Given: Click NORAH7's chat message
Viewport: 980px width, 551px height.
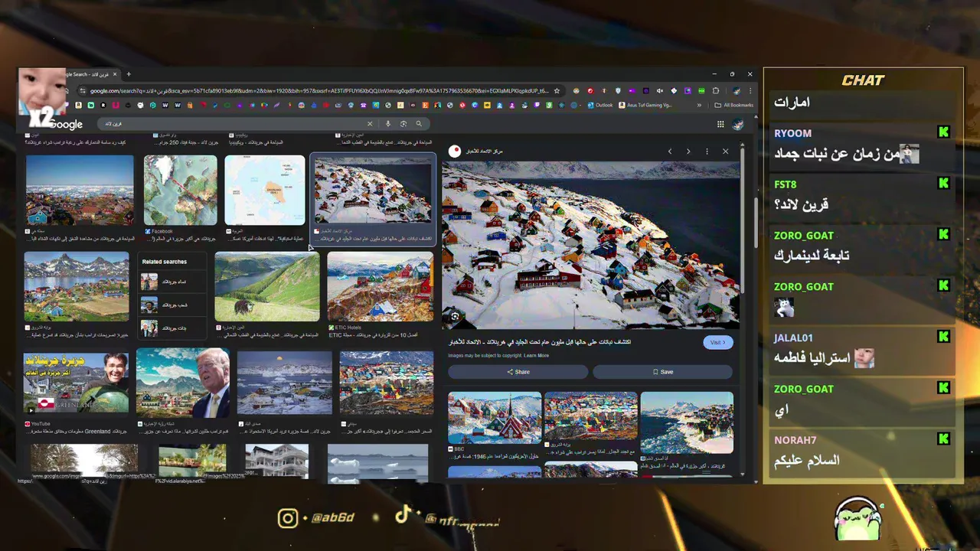Looking at the screenshot, I should 862,452.
